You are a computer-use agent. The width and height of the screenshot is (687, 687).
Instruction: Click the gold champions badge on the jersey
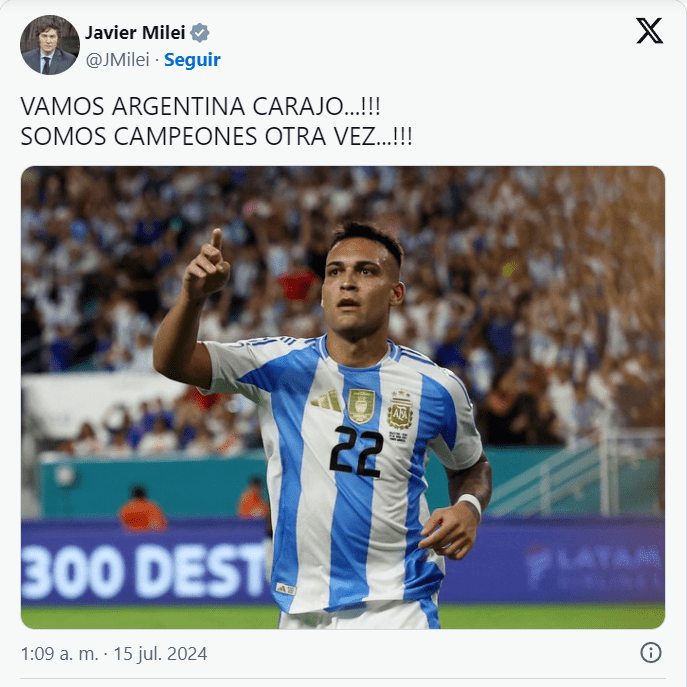361,406
